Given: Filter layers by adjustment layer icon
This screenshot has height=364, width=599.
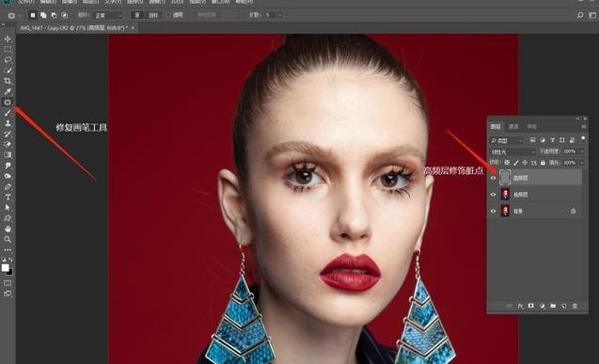Looking at the screenshot, I should click(543, 140).
